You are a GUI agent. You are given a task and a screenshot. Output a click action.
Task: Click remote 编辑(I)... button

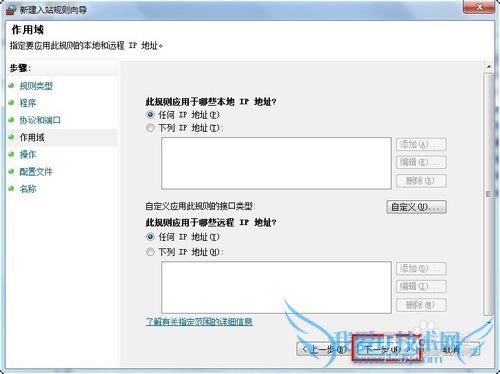(421, 286)
